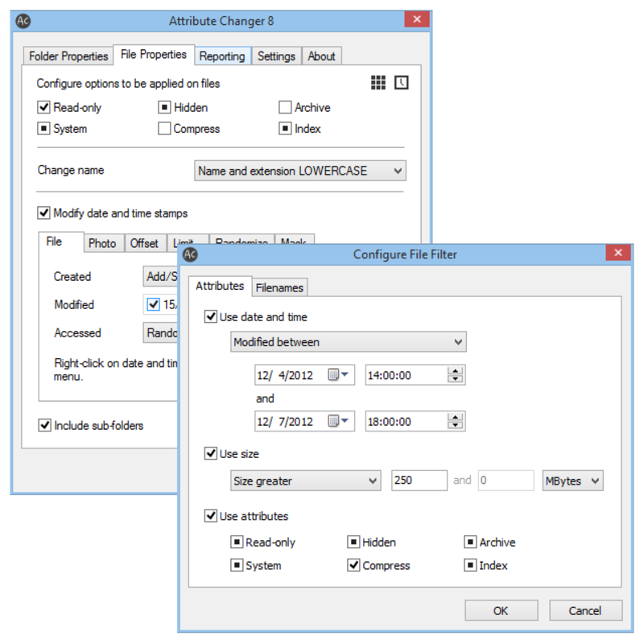Image resolution: width=644 pixels, height=644 pixels.
Task: Click the clock icon in Attribute Changer window
Action: [401, 83]
